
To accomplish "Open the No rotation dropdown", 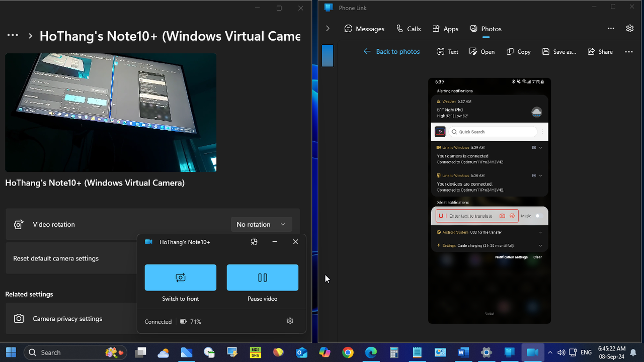I will coord(261,224).
